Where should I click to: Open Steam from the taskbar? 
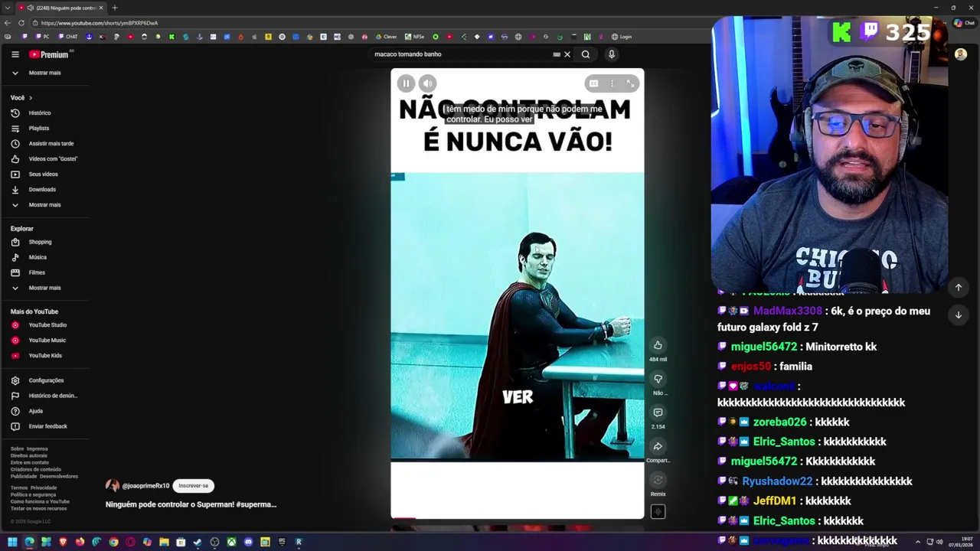pyautogui.click(x=198, y=542)
